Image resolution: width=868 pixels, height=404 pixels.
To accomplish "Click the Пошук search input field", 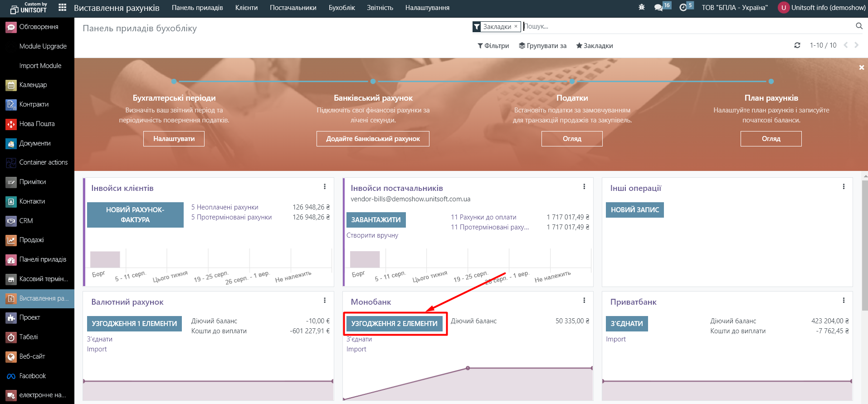I will pyautogui.click(x=680, y=26).
